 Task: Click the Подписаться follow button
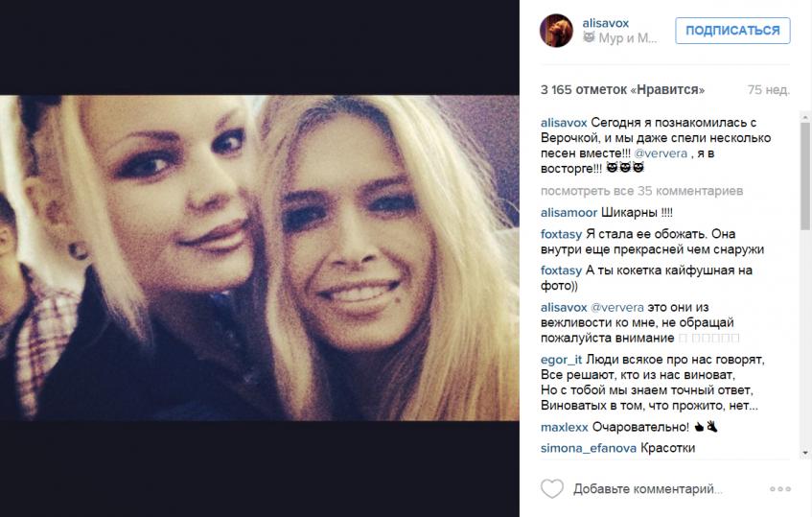click(x=732, y=31)
